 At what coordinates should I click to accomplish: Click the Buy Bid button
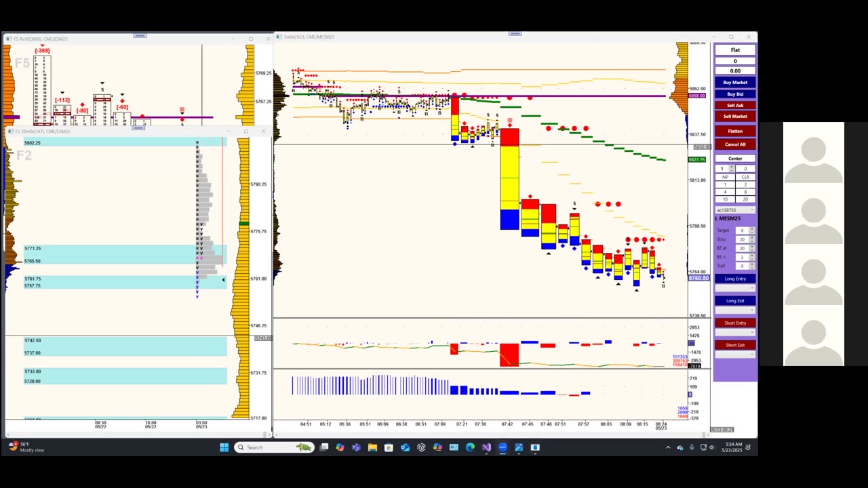tap(735, 94)
